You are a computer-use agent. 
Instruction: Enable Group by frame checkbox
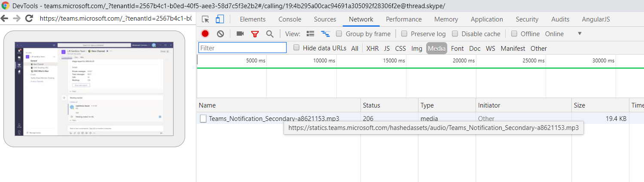coord(339,34)
